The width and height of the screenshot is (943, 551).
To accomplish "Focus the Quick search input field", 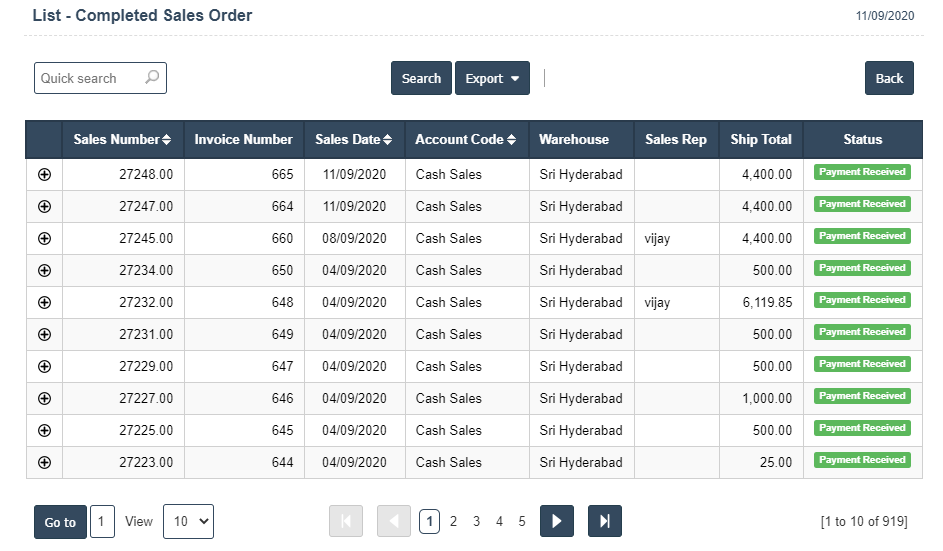I will (x=88, y=78).
